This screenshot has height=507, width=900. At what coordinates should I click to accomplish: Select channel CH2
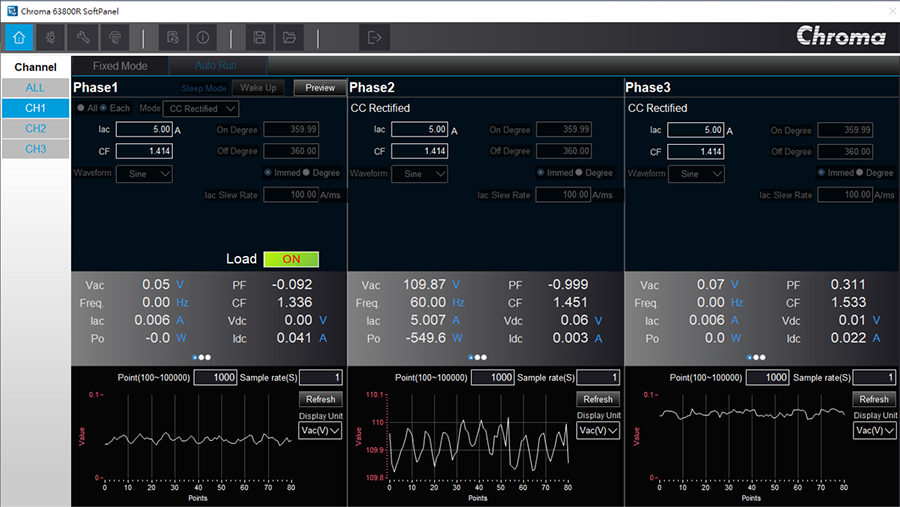coord(35,129)
